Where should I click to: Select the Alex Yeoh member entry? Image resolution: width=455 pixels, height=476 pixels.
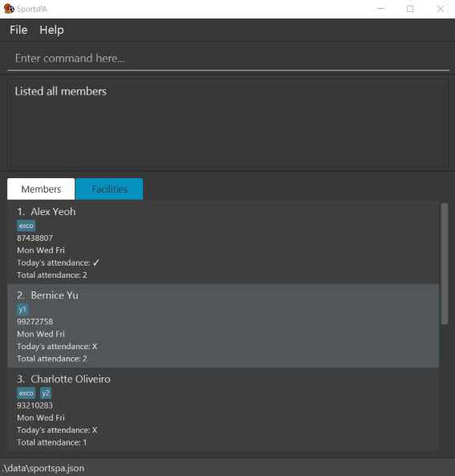click(x=223, y=242)
